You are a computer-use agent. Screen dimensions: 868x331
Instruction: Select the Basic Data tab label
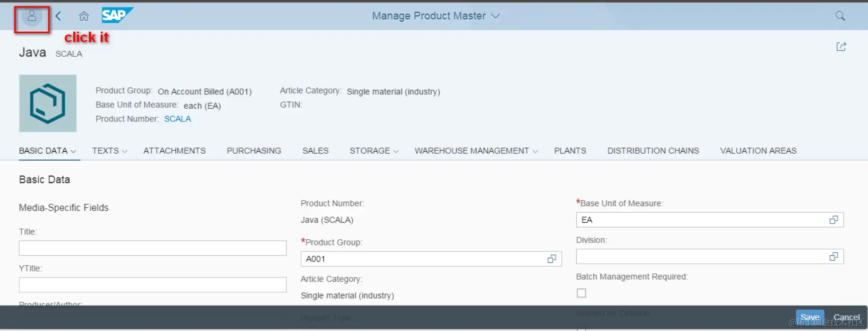(x=43, y=151)
